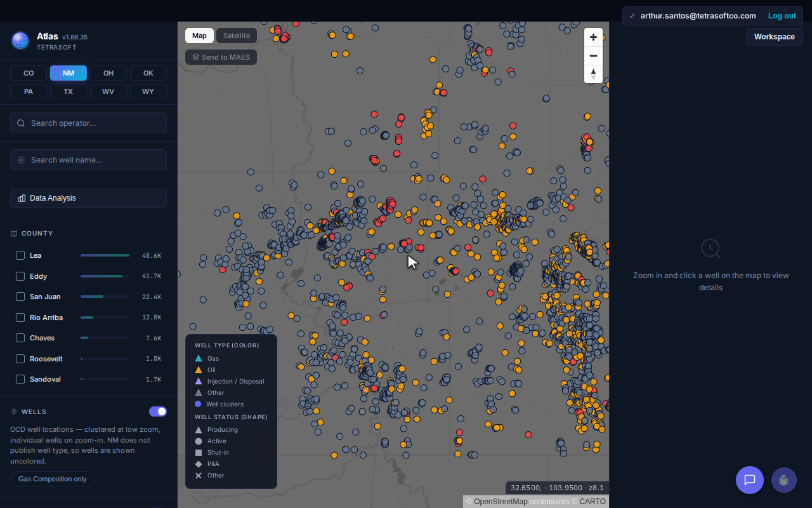Click the Log out link
The image size is (812, 508).
[782, 16]
